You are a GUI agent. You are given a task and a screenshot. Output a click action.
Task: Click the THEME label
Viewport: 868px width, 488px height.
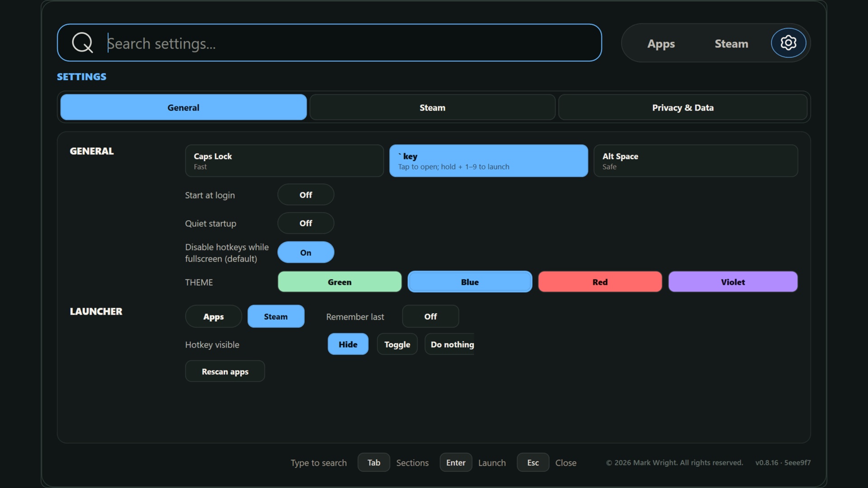click(199, 282)
